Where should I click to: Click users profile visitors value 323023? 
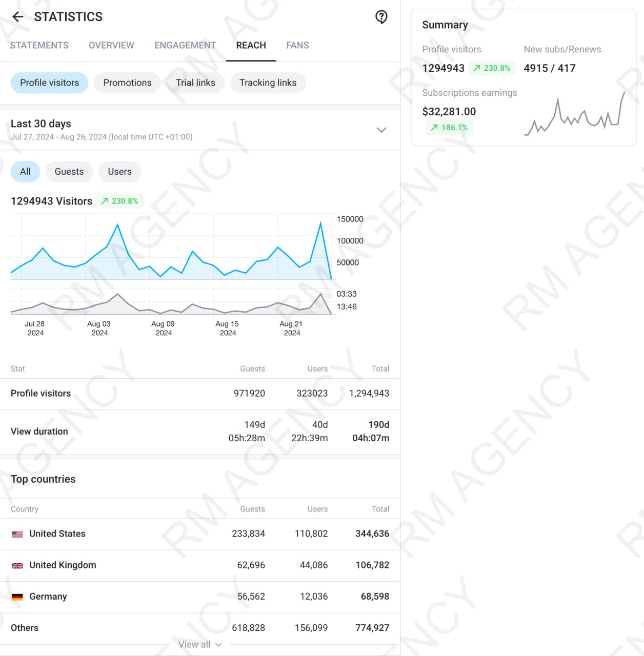click(x=312, y=393)
